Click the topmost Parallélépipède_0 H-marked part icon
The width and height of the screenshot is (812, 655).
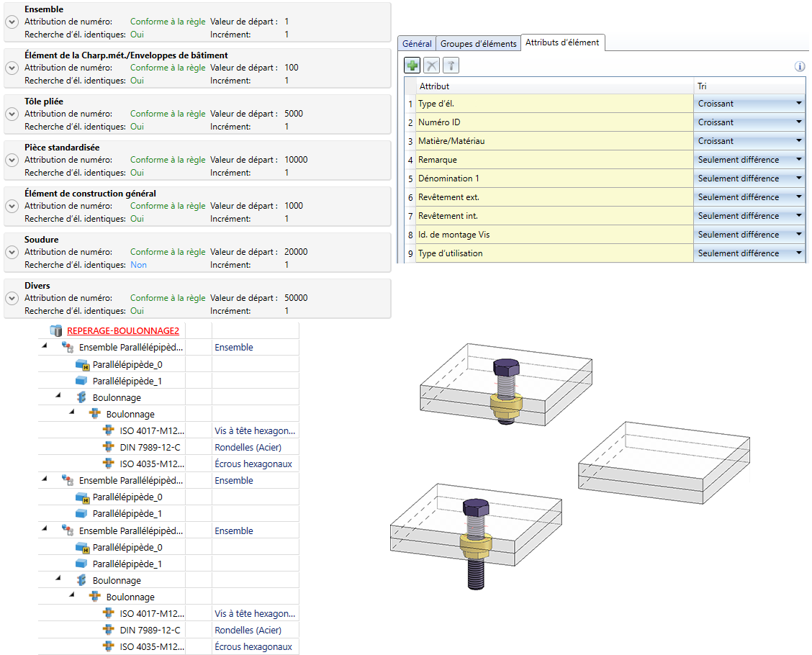[83, 364]
